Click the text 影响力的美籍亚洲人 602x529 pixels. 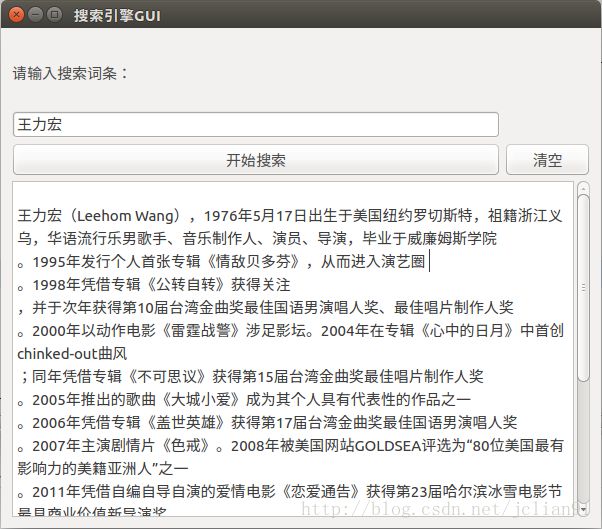[84, 468]
